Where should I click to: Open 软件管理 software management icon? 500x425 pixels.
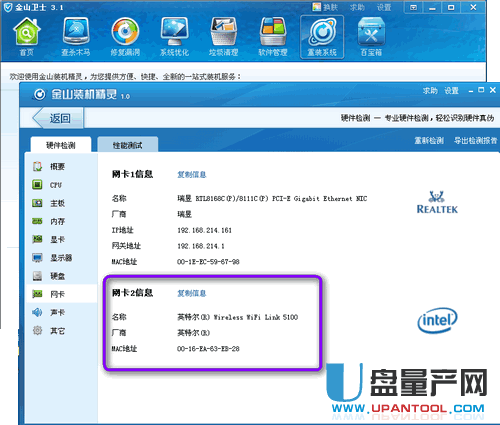coord(273,37)
